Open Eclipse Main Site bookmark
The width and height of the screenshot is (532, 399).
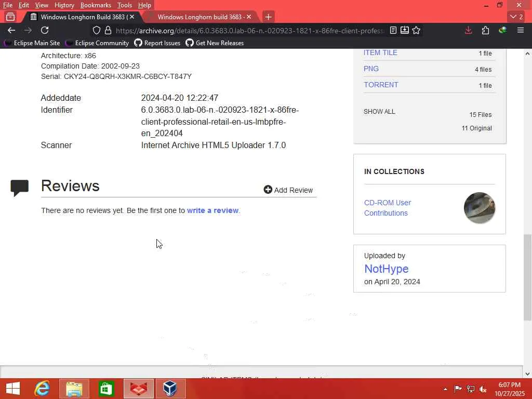coord(32,43)
